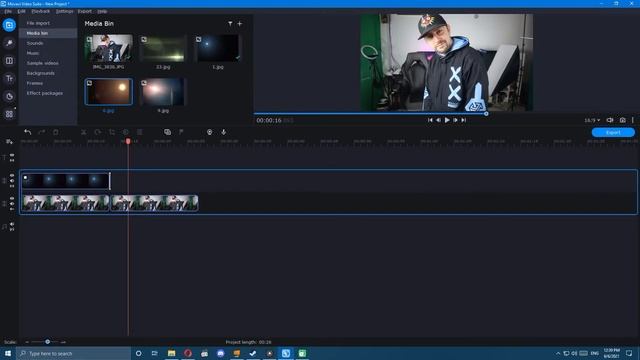The width and height of the screenshot is (640, 360).
Task: Select the orange lens flare thumbnail
Action: 109,92
